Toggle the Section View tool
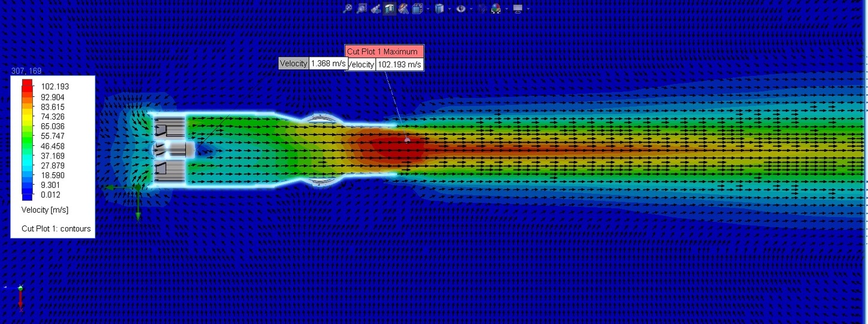 coord(390,8)
